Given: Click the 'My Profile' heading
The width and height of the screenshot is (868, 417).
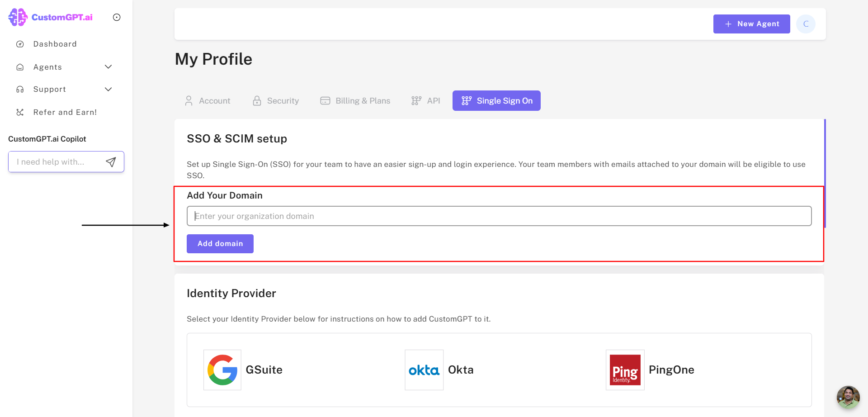Looking at the screenshot, I should click(213, 59).
